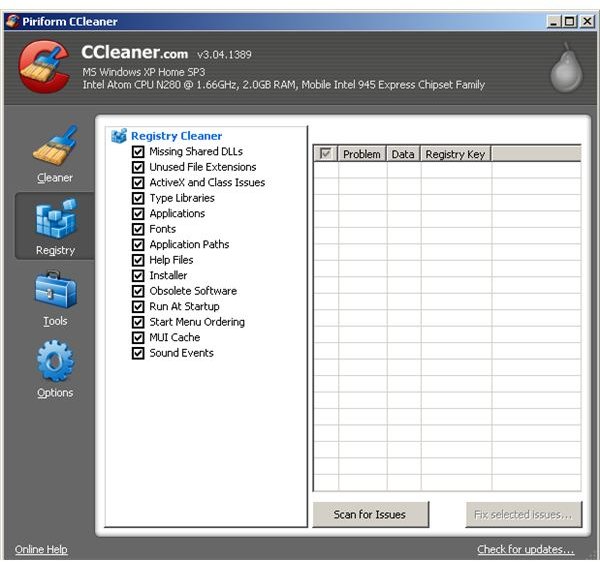Viewport: 600px width, 562px height.
Task: Close the Piriform CCleaner window
Action: 587,21
